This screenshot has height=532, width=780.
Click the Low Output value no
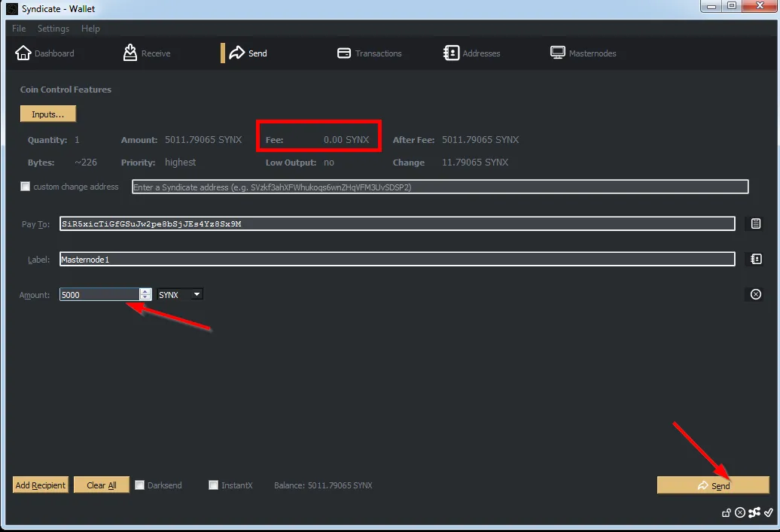point(329,162)
